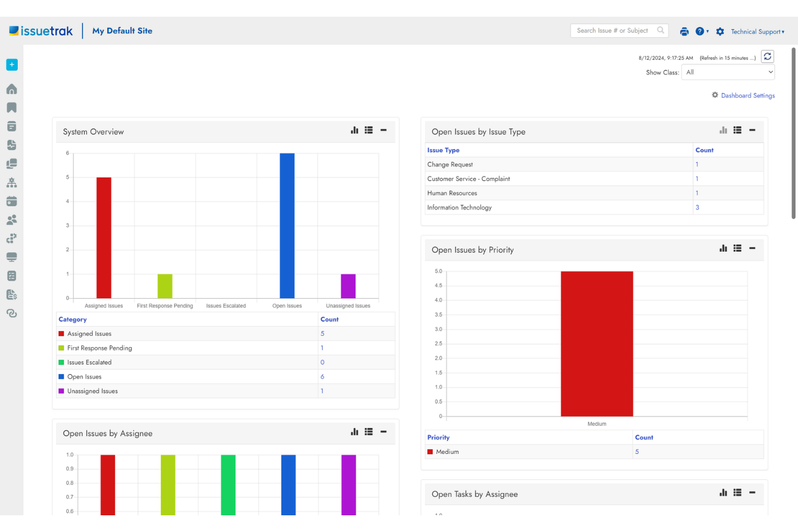The height and width of the screenshot is (532, 798).
Task: Open Dashboard Settings
Action: 748,95
